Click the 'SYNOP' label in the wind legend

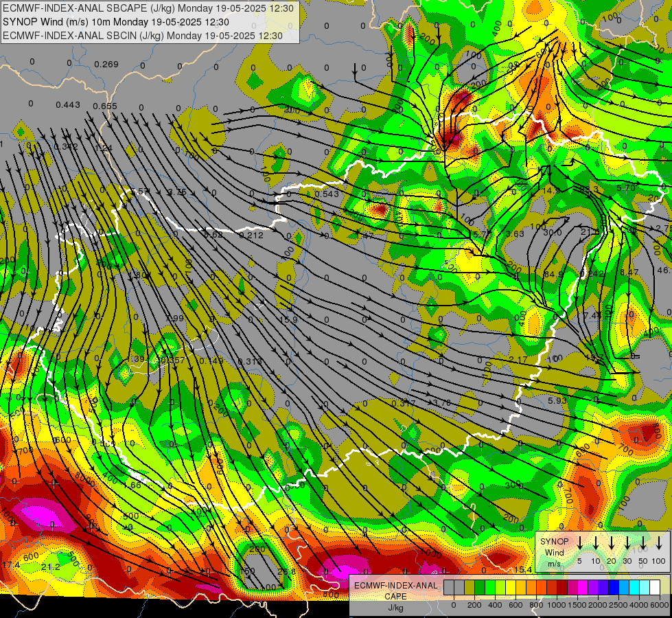click(x=554, y=542)
